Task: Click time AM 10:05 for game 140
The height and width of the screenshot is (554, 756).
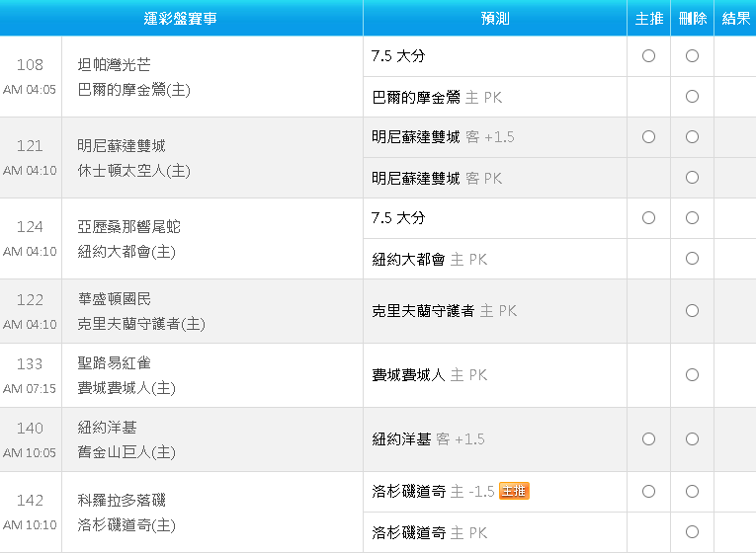Action: (x=30, y=453)
